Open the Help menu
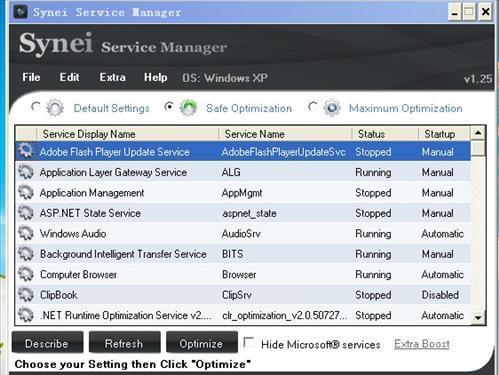 coord(155,77)
